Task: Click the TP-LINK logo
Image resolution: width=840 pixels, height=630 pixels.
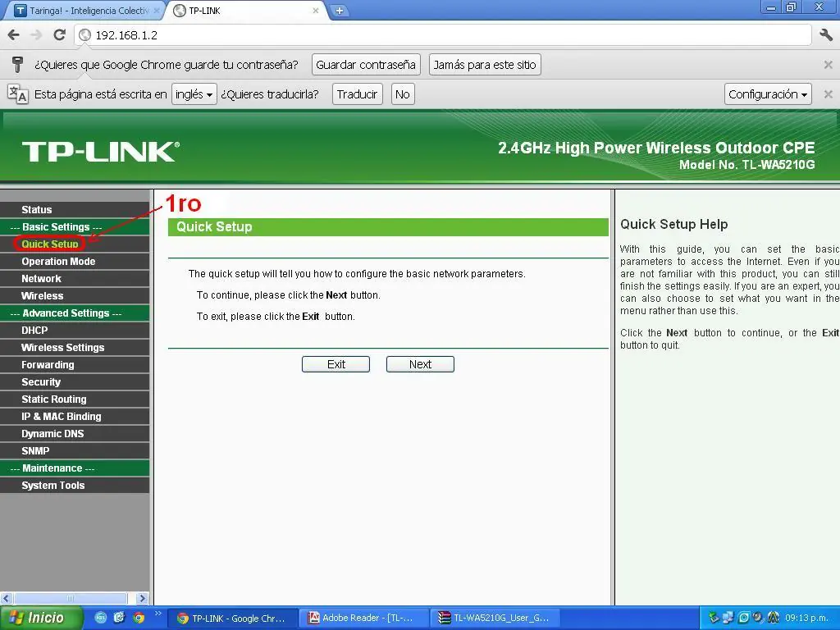Action: [x=100, y=152]
